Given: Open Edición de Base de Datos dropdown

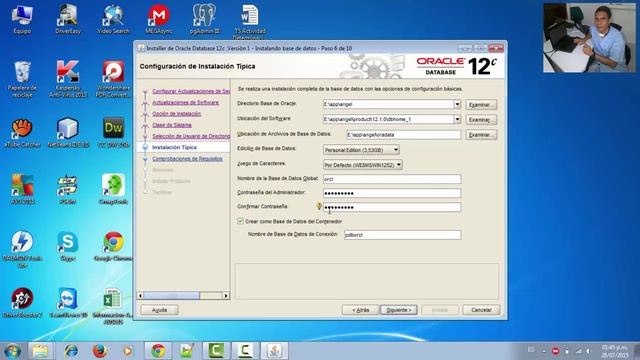Looking at the screenshot, I should click(x=361, y=150).
